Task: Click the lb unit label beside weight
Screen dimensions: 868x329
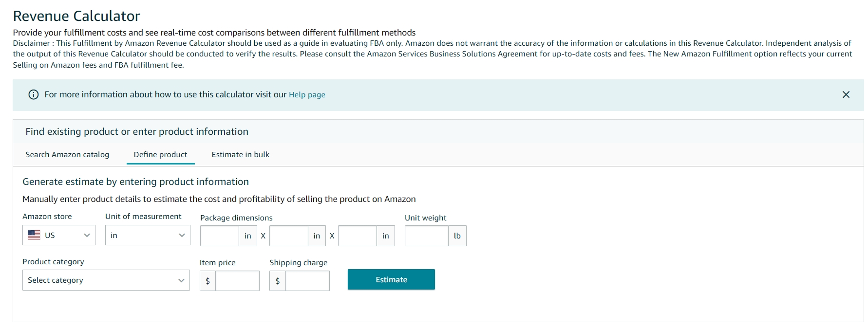Action: [457, 236]
